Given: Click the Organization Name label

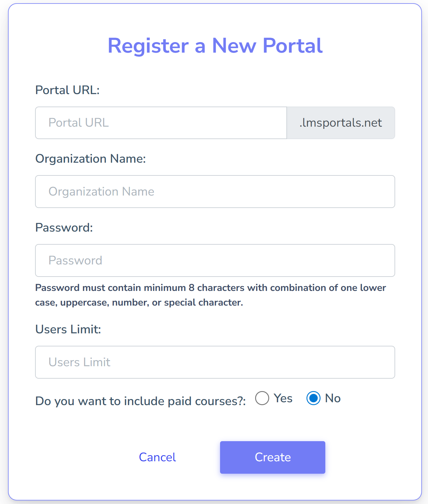Looking at the screenshot, I should [91, 159].
